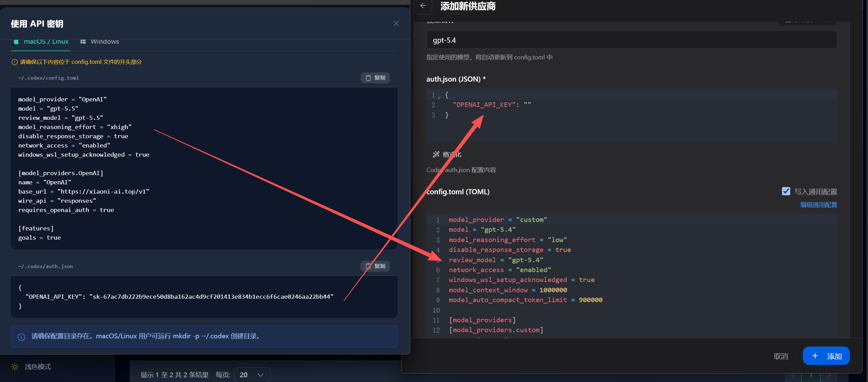Click the ~/.codex/auth.json path label
Screen dimensions: 868x382
click(45, 266)
